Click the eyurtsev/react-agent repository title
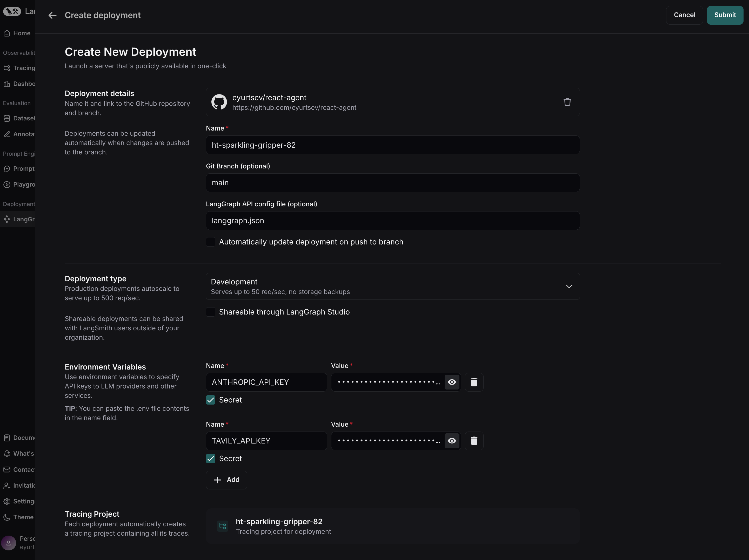 [269, 98]
